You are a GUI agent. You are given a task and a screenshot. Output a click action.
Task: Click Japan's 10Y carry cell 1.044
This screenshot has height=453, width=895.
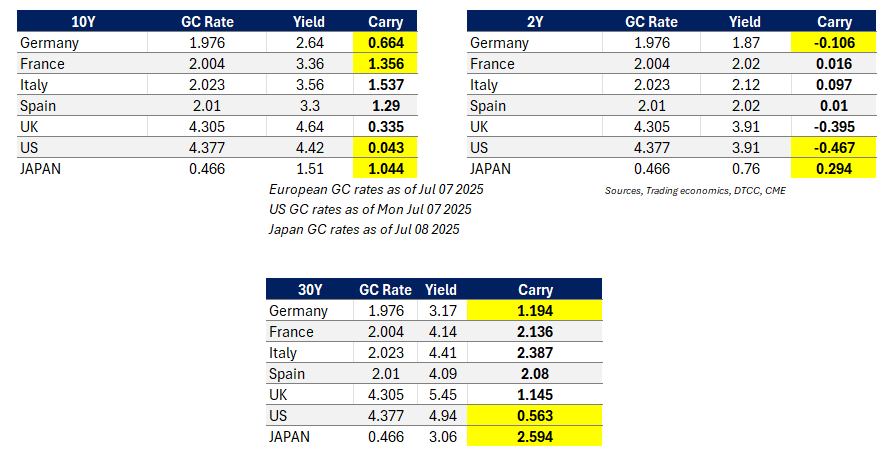click(385, 169)
